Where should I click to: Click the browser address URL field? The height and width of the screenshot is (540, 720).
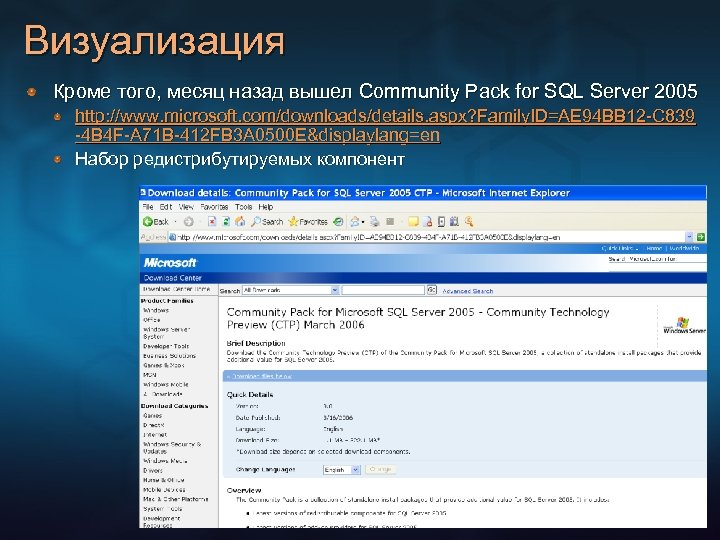(x=427, y=237)
